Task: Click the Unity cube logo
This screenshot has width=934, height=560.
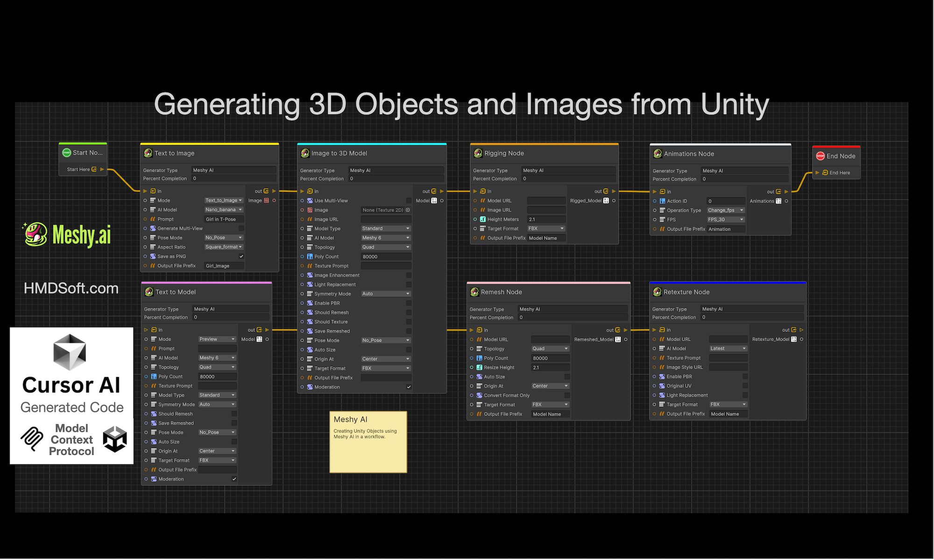Action: click(115, 439)
